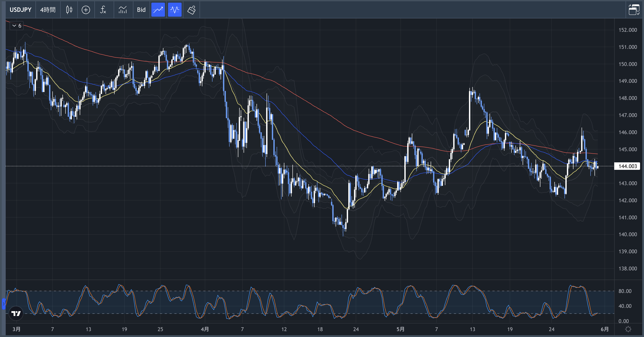Open the fx indicators menu
644x337 pixels.
click(103, 10)
